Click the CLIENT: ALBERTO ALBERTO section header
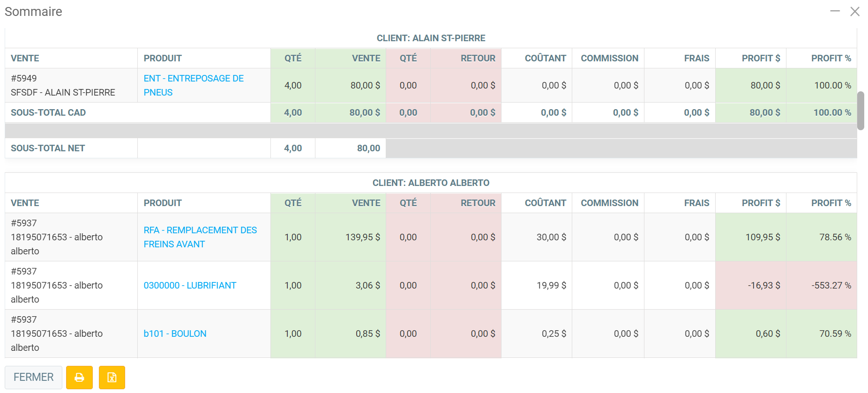 431,183
